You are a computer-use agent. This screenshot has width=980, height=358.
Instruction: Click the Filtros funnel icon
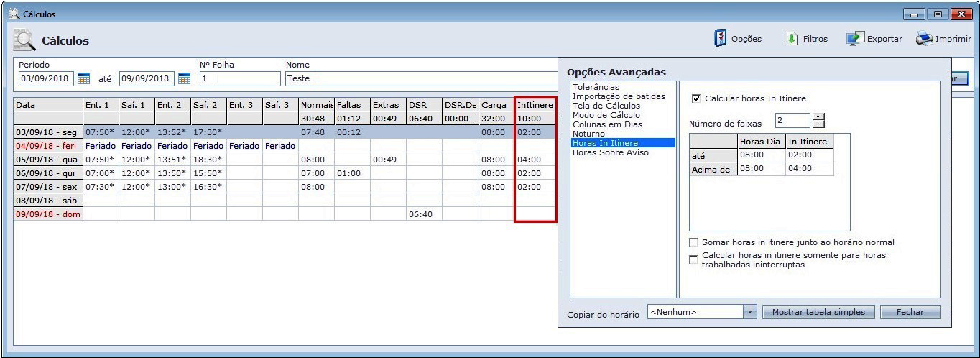pyautogui.click(x=792, y=39)
